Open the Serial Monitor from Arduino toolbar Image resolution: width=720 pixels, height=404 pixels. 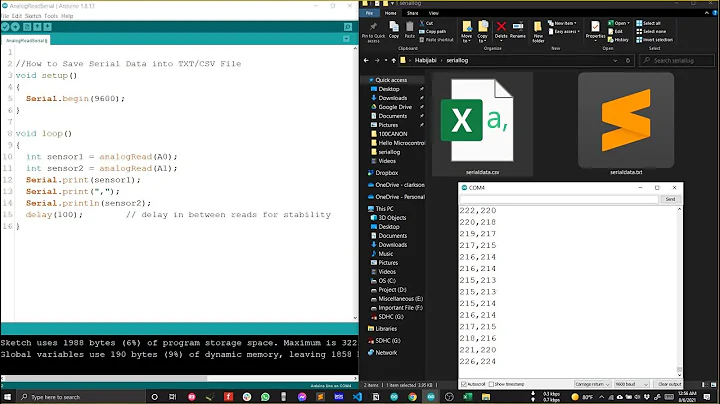click(348, 27)
